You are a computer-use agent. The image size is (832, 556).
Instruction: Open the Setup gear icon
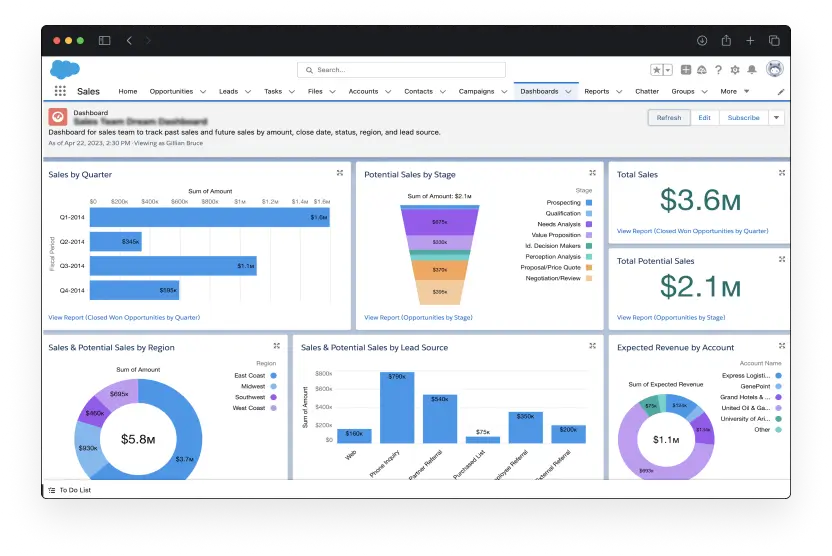pyautogui.click(x=735, y=70)
